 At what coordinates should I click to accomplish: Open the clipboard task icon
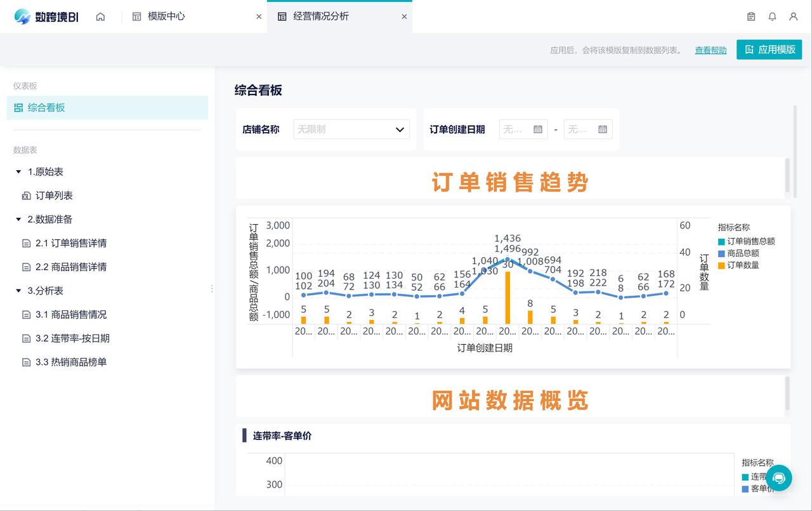point(751,17)
